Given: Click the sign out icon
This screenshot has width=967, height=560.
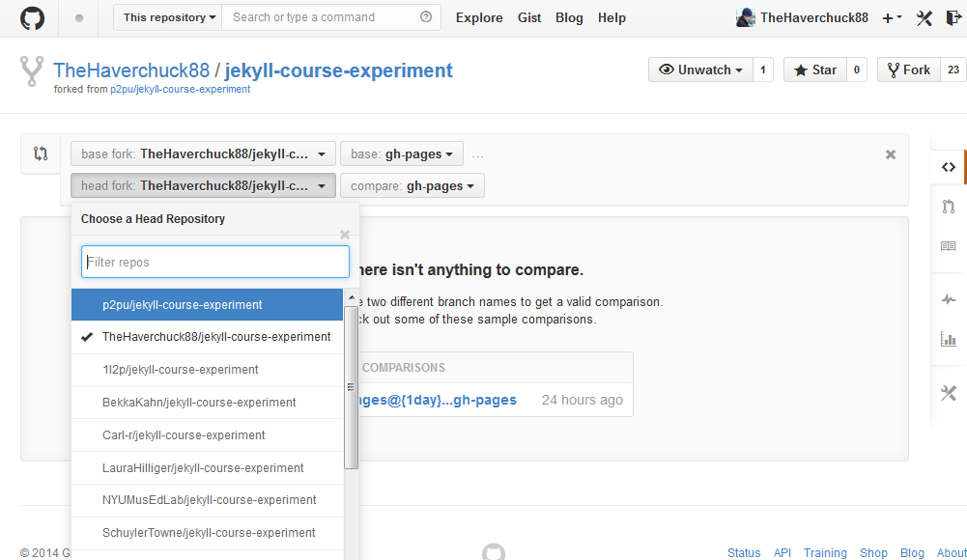Looking at the screenshot, I should pyautogui.click(x=953, y=18).
